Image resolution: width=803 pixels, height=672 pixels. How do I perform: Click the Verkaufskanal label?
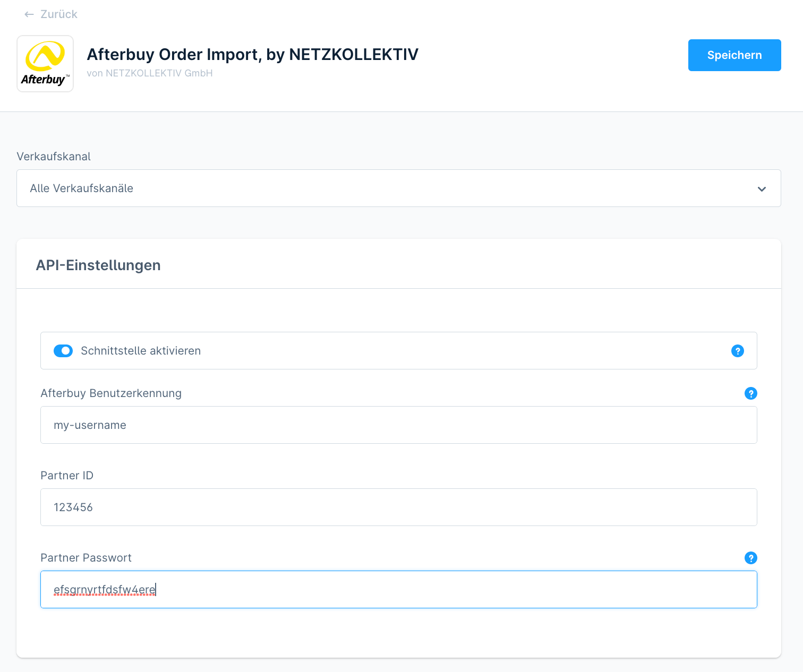point(54,157)
